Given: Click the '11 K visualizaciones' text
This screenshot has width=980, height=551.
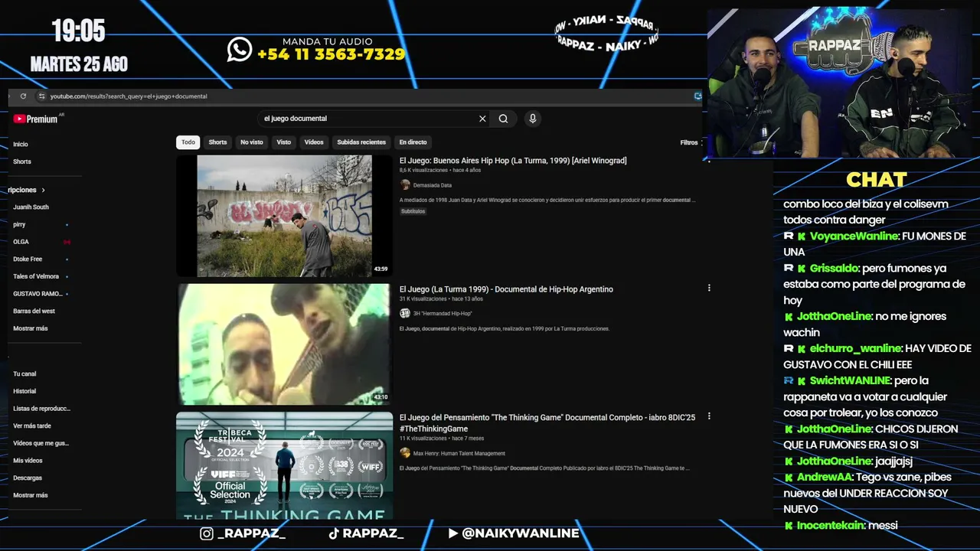Looking at the screenshot, I should pyautogui.click(x=423, y=438).
